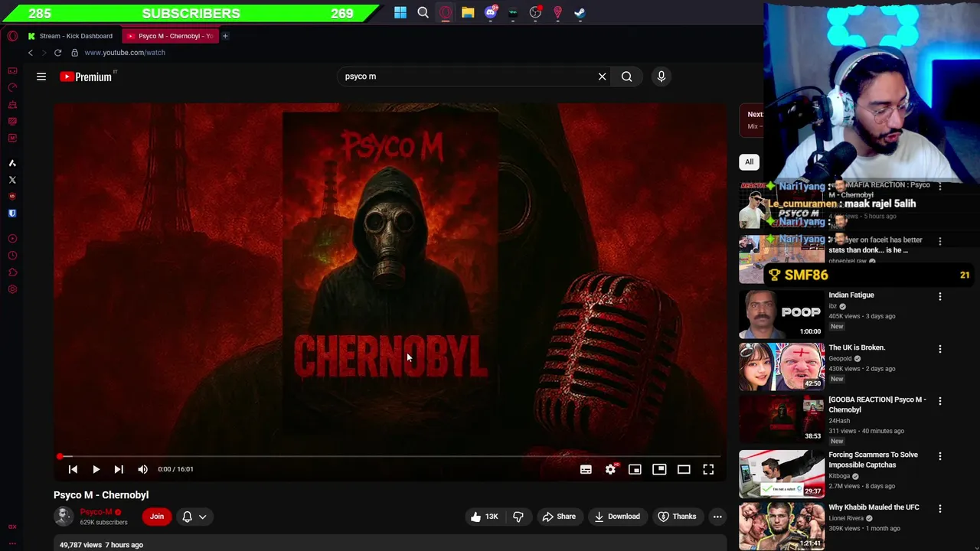
Task: Open 'Indian Fatigue' video thumbnail
Action: pos(782,314)
